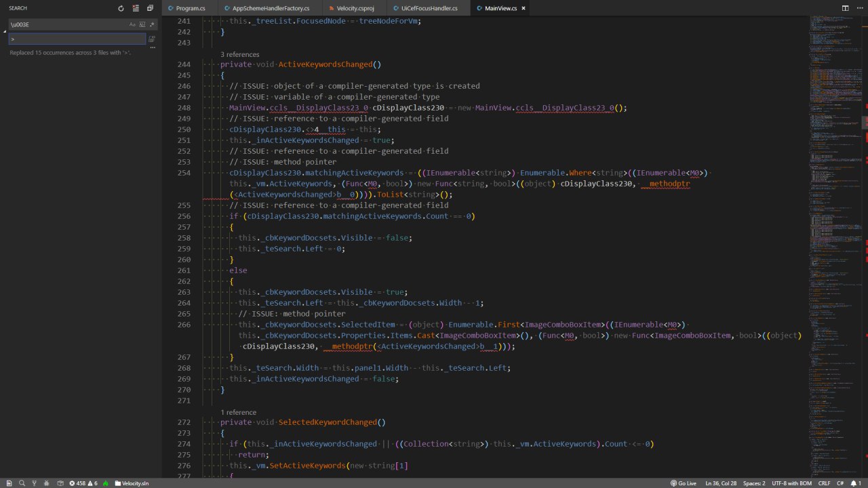
Task: Click in the \u003E search input field
Action: pos(68,24)
